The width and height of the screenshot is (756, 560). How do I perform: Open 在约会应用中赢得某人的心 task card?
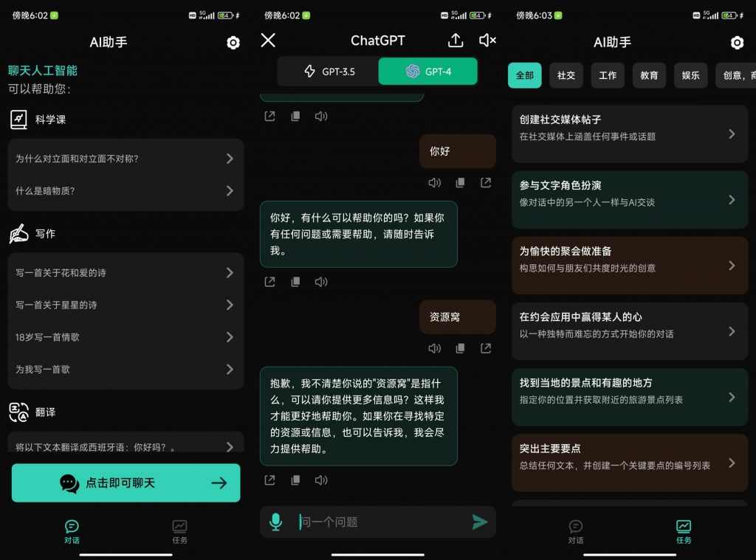[630, 331]
